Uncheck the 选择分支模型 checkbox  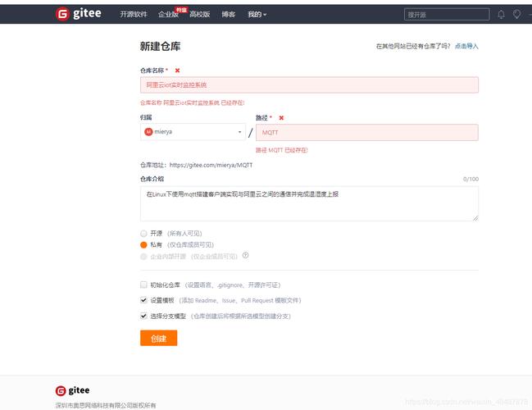point(143,316)
